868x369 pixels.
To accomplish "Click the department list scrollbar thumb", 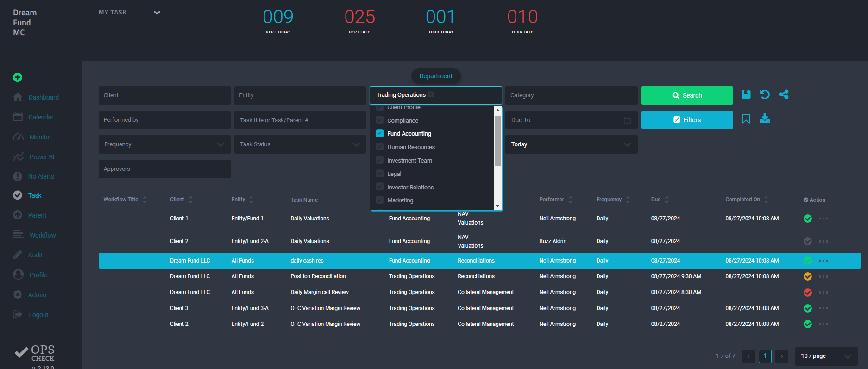I will click(498, 141).
